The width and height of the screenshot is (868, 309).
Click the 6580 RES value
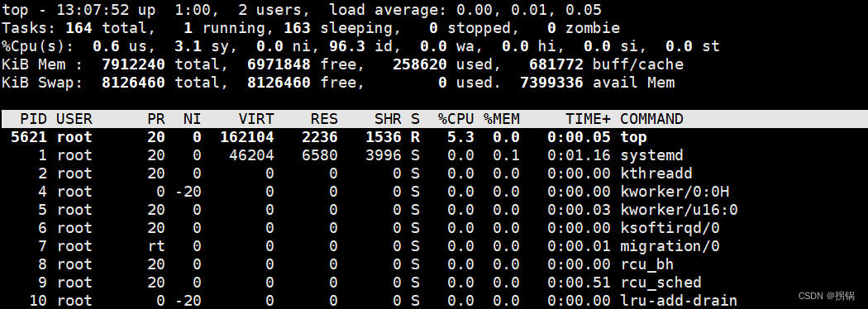click(319, 155)
